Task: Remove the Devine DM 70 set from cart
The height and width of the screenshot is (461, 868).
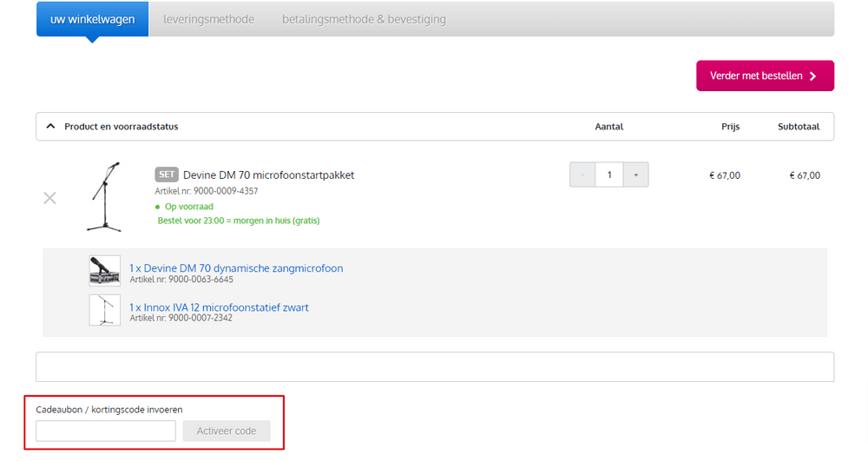Action: pos(49,199)
